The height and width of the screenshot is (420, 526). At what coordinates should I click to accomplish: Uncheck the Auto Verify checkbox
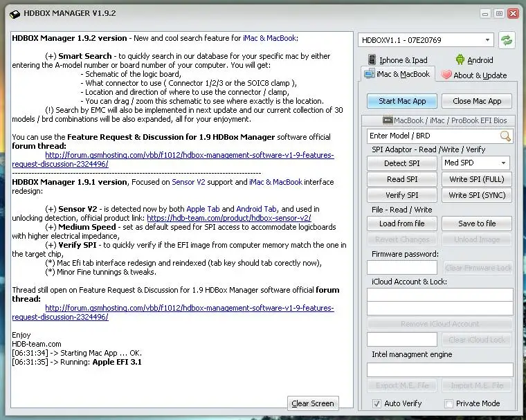377,403
